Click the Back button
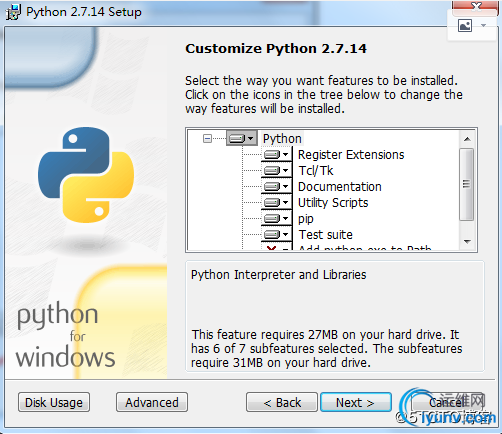 [x=282, y=402]
